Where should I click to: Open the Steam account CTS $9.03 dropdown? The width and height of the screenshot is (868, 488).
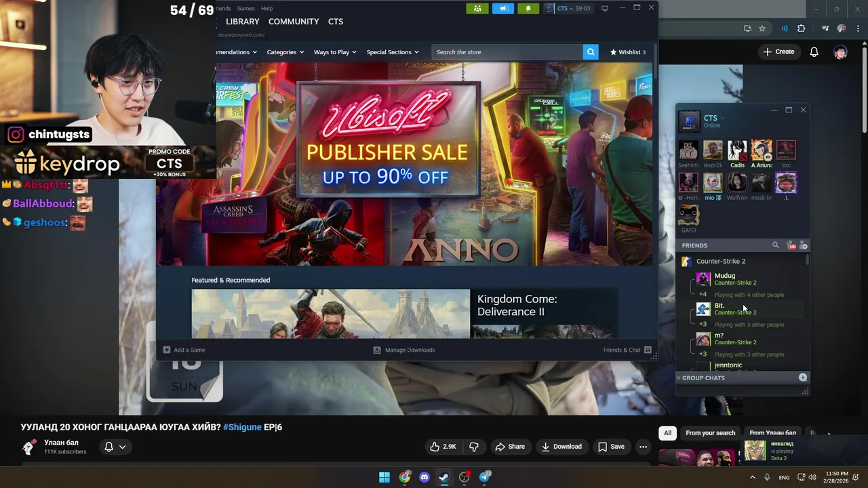tap(568, 8)
